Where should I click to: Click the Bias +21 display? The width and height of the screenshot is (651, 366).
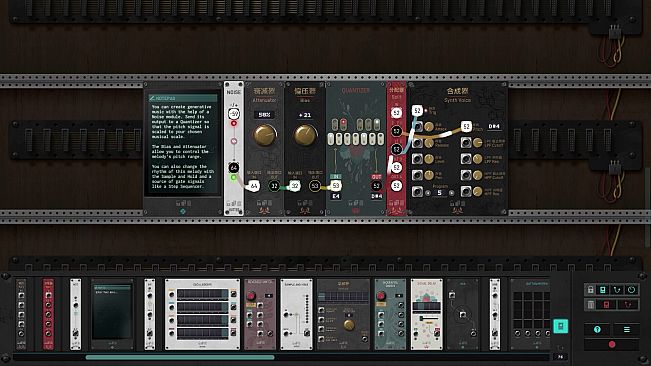pyautogui.click(x=305, y=115)
